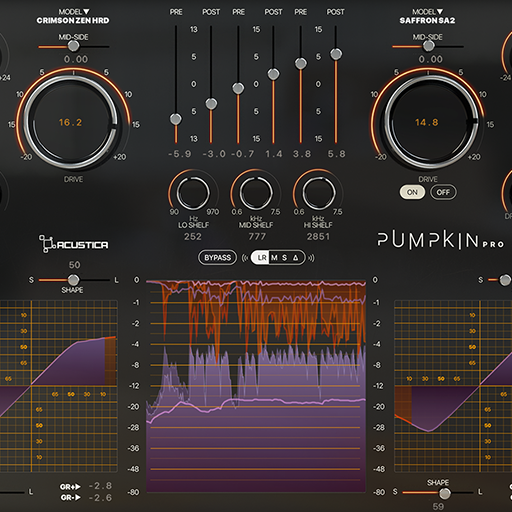The image size is (512, 512).
Task: Click the BYPASS button
Action: click(x=217, y=258)
